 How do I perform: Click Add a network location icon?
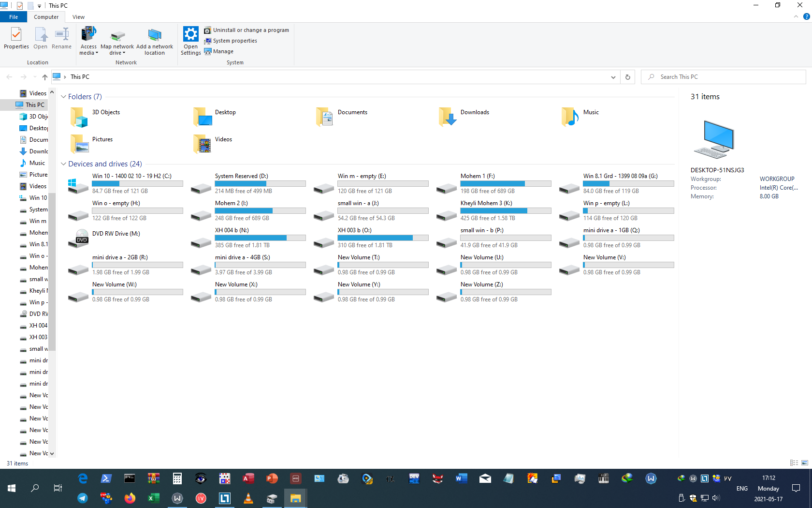pyautogui.click(x=155, y=35)
